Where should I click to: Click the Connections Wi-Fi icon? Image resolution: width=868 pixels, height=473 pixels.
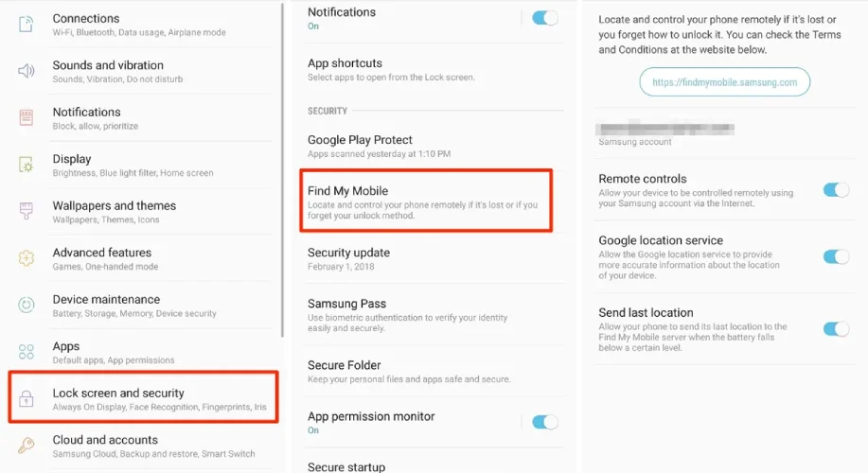(26, 24)
